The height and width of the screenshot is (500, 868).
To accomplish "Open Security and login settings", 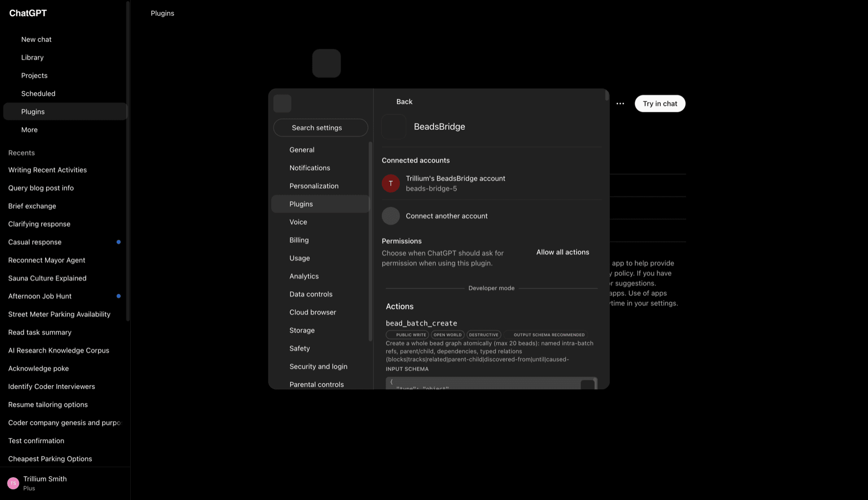I will [x=320, y=367].
